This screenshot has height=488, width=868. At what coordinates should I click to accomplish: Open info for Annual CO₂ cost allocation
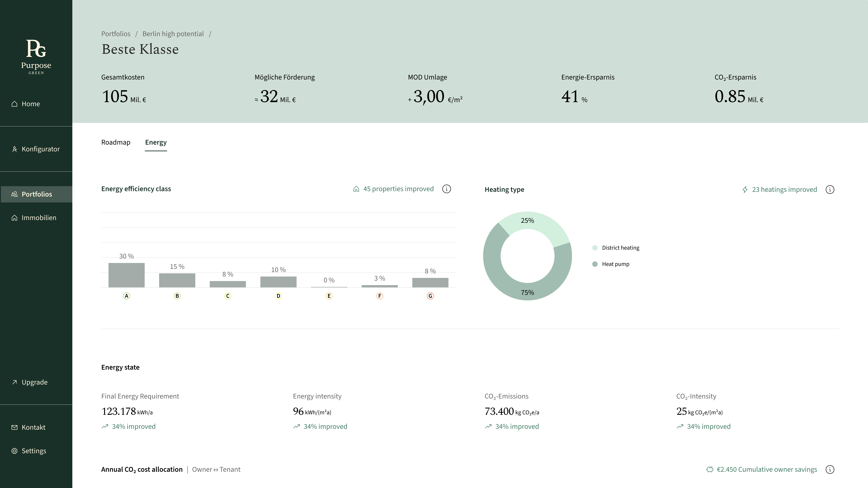[830, 469]
